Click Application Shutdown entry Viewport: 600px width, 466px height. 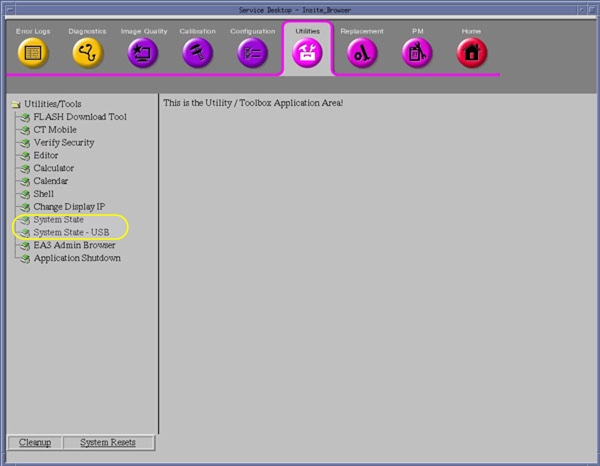click(x=77, y=258)
